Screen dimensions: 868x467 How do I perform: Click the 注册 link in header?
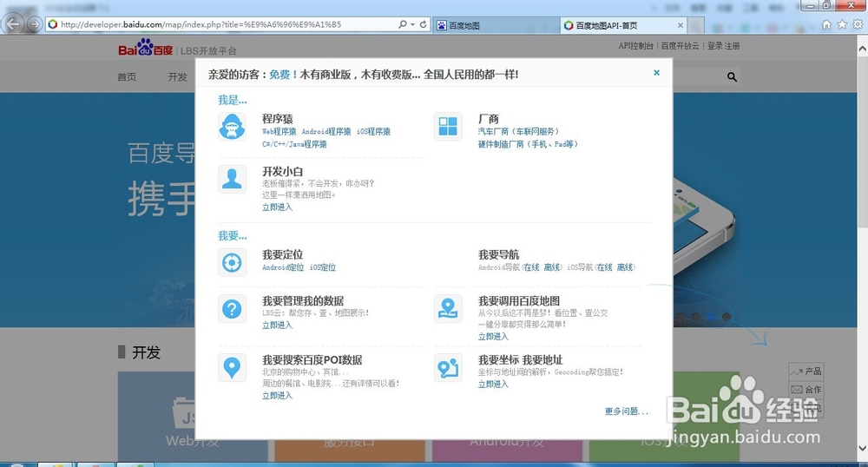coord(732,46)
